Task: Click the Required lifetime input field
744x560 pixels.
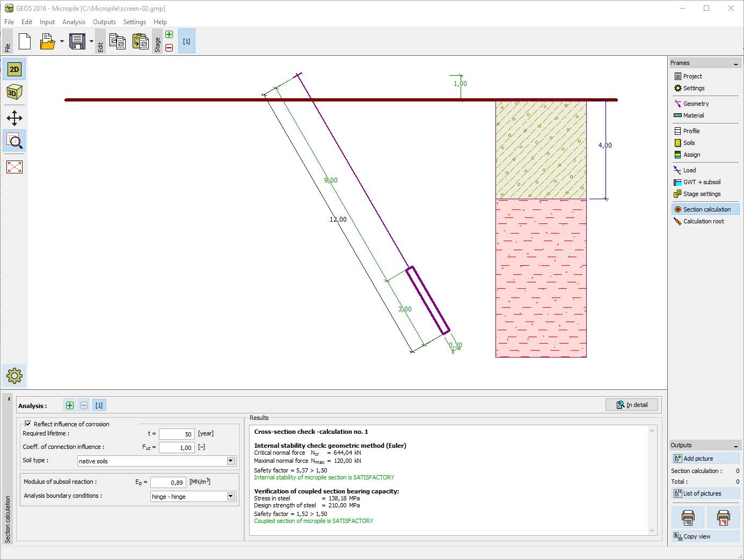Action: [x=177, y=434]
